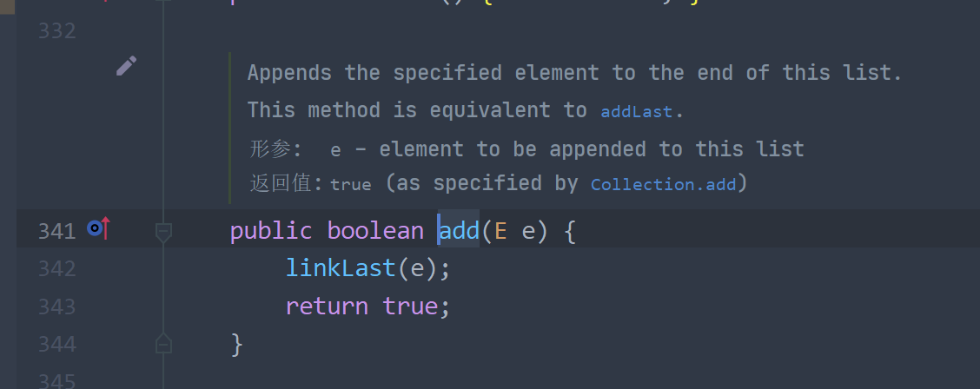The height and width of the screenshot is (389, 980).
Task: Click line number 343 in the gutter
Action: [56, 307]
